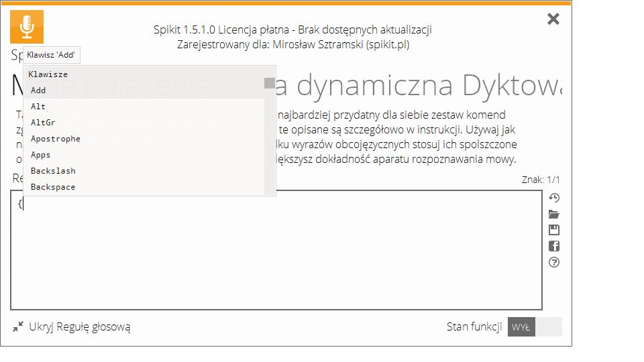Select 'Alt' in the Klawisze list

[x=144, y=107]
